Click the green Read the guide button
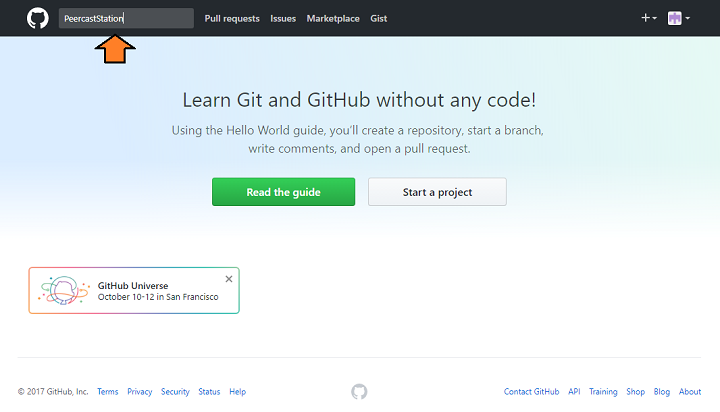 click(x=283, y=192)
